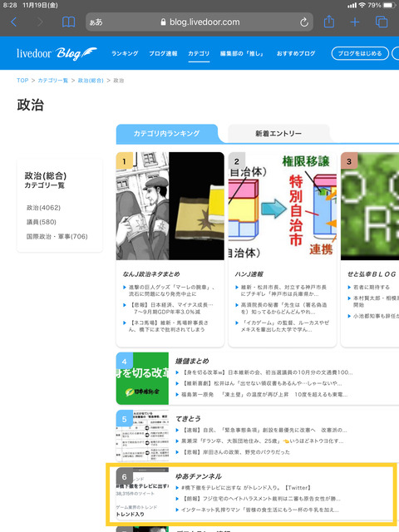Open rank 3 green pixel thumbnail

[x=370, y=206]
